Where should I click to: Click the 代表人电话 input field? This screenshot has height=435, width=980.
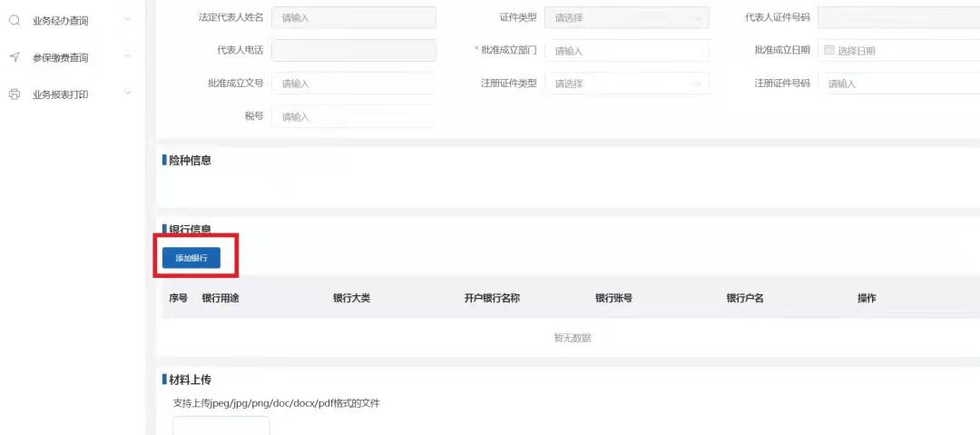click(354, 51)
